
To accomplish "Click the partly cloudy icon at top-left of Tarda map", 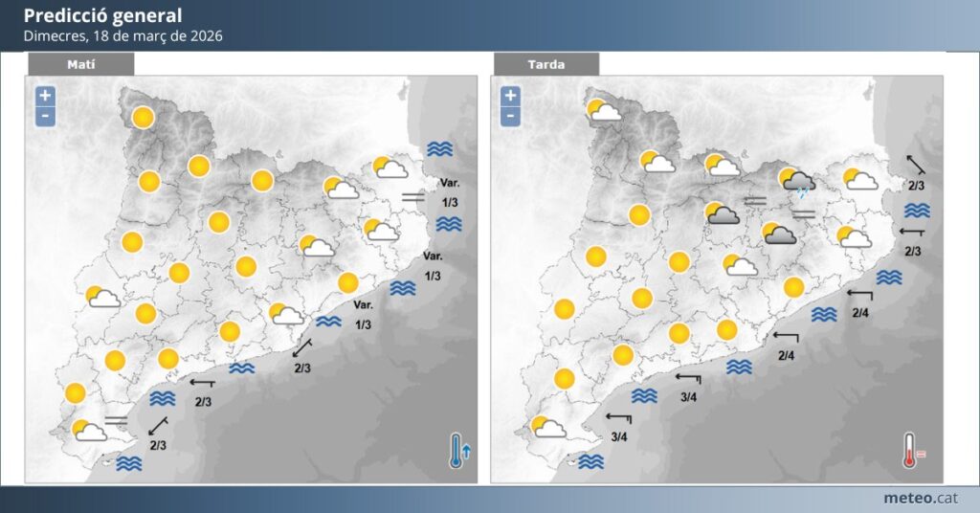I will (x=604, y=111).
